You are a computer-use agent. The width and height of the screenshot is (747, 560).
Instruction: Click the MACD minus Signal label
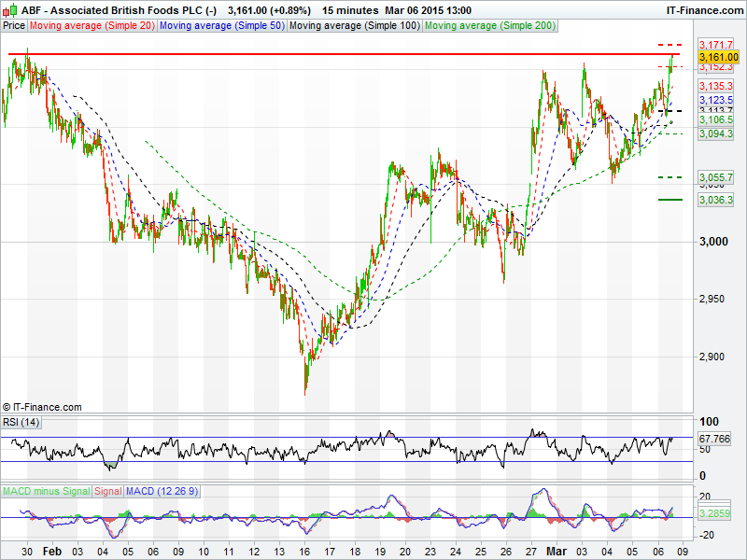tap(46, 491)
